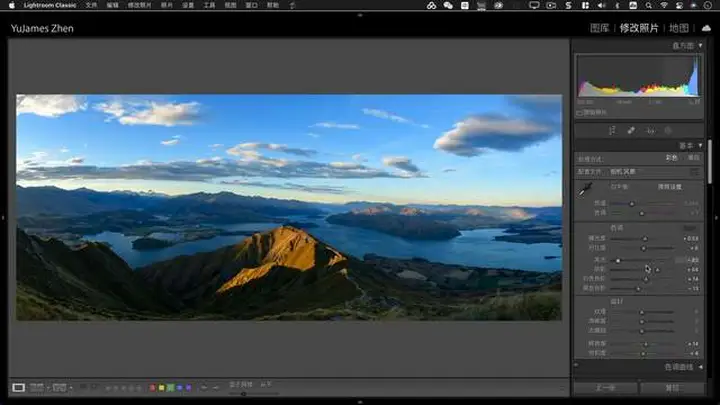
Task: Open the profile browser grid icon
Action: point(695,171)
